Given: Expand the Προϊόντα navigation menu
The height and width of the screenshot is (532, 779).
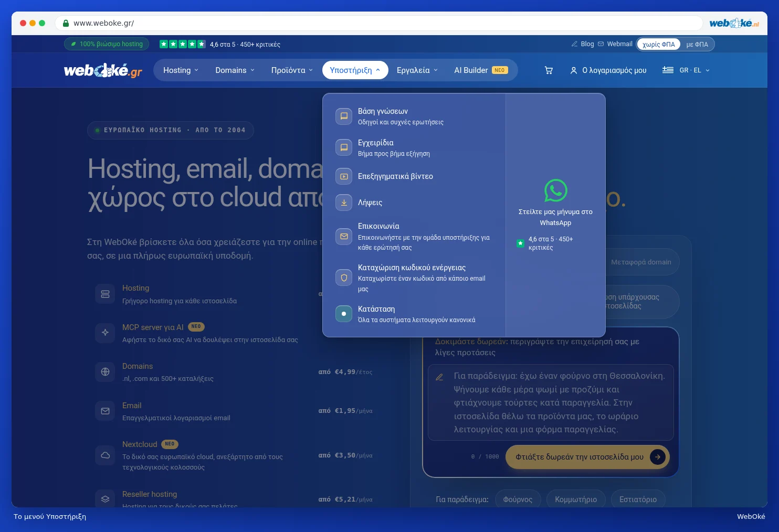Looking at the screenshot, I should (292, 70).
